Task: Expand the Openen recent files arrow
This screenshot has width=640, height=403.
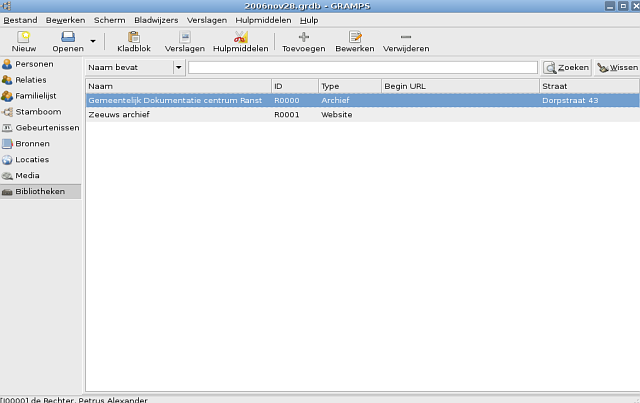Action: point(93,42)
